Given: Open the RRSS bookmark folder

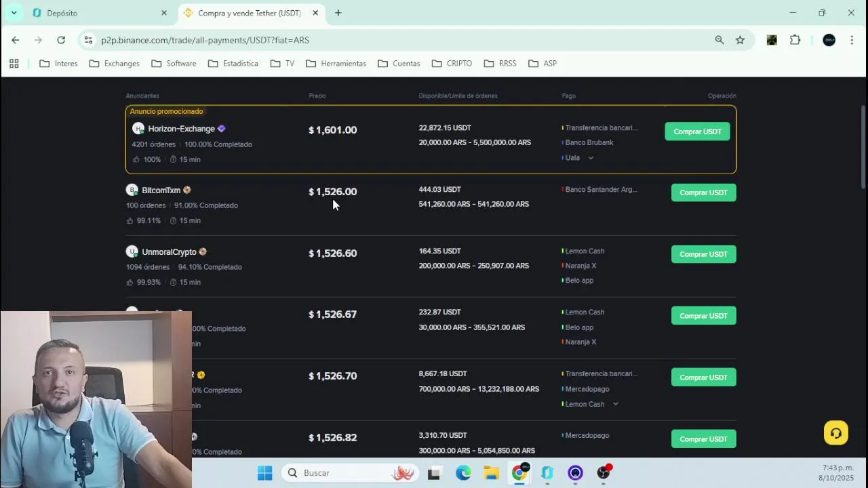Looking at the screenshot, I should click(x=500, y=63).
